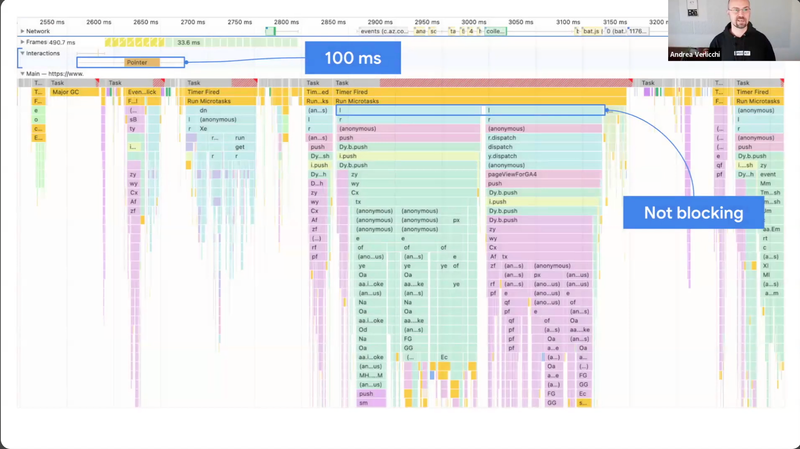Click the 33.6 ms frame
This screenshot has width=800, height=449.
(188, 42)
